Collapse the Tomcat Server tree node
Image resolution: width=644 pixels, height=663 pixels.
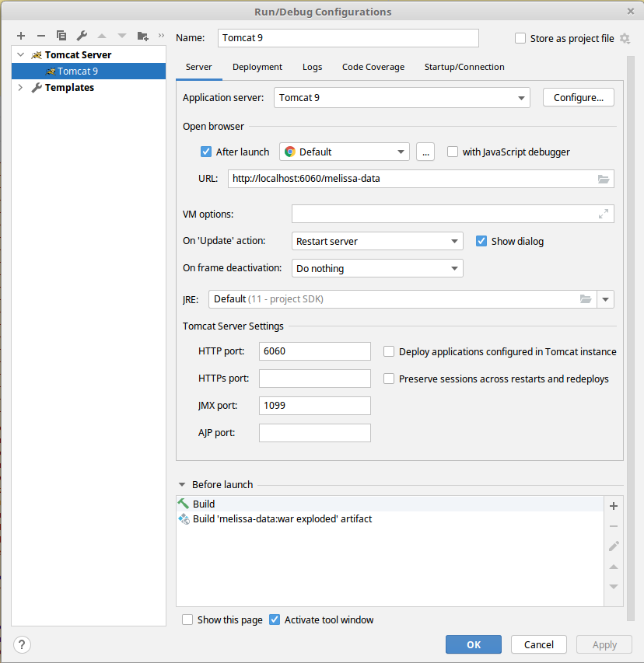coord(20,55)
